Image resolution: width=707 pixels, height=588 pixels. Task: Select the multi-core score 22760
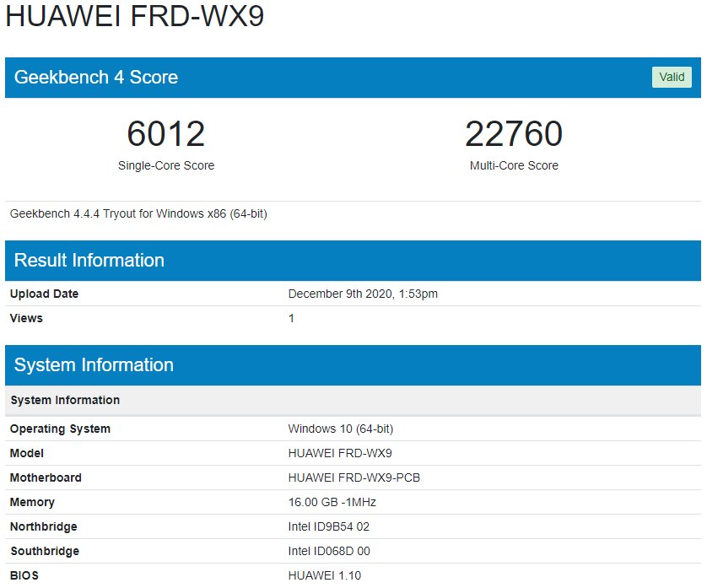pos(514,134)
